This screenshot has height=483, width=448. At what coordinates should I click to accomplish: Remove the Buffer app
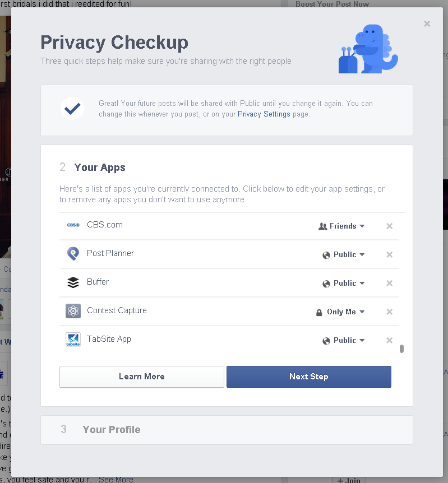390,284
